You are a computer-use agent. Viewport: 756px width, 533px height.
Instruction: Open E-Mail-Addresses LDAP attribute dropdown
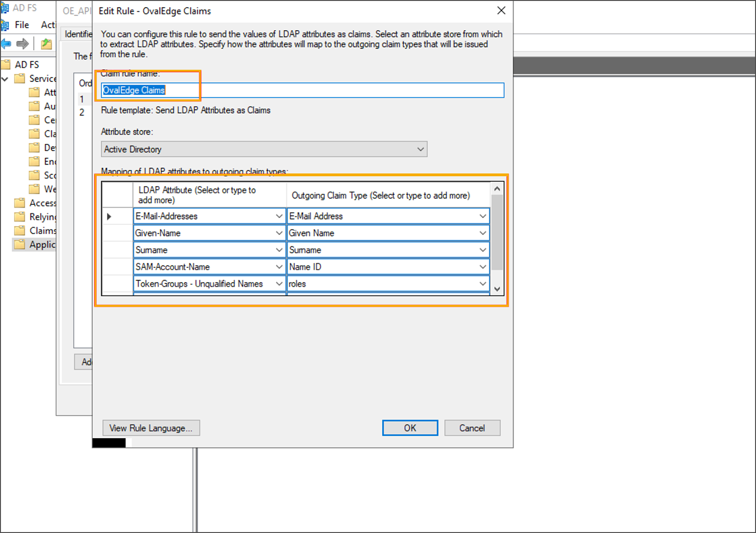279,216
